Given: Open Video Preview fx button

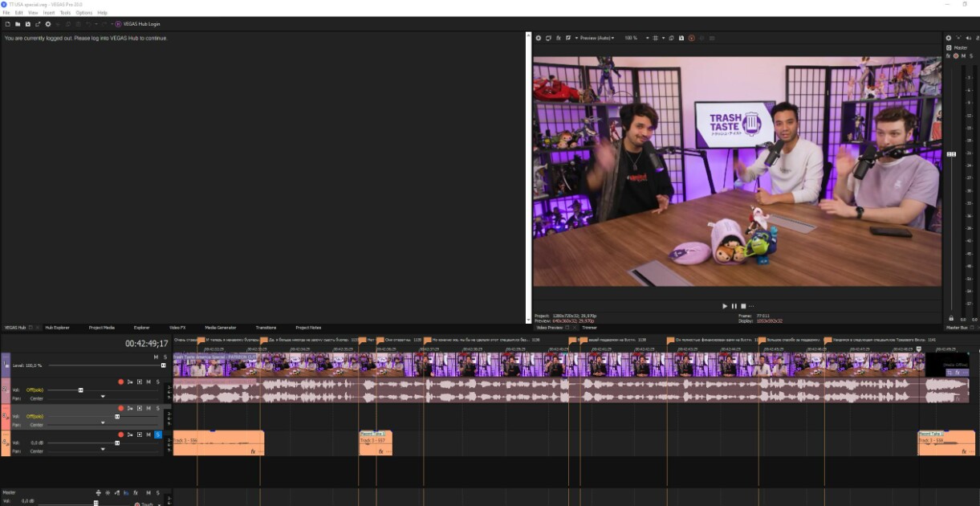Looking at the screenshot, I should coord(558,38).
